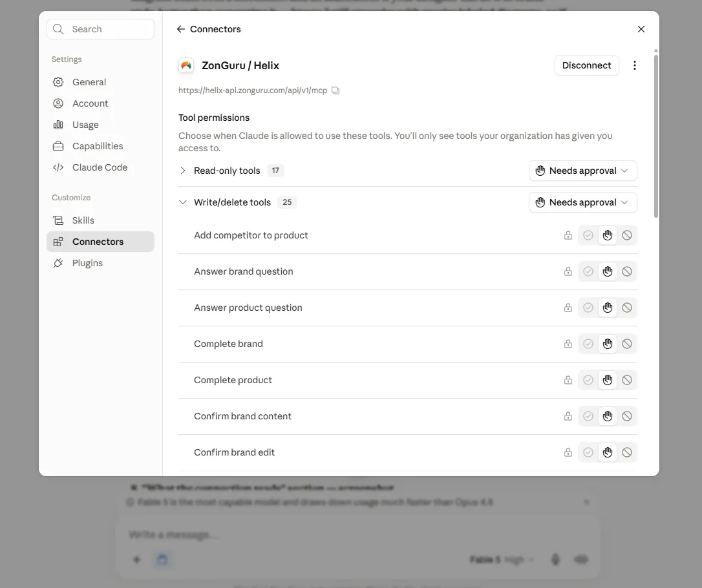Click the helix-api.zonguru.com URL text

coord(253,90)
